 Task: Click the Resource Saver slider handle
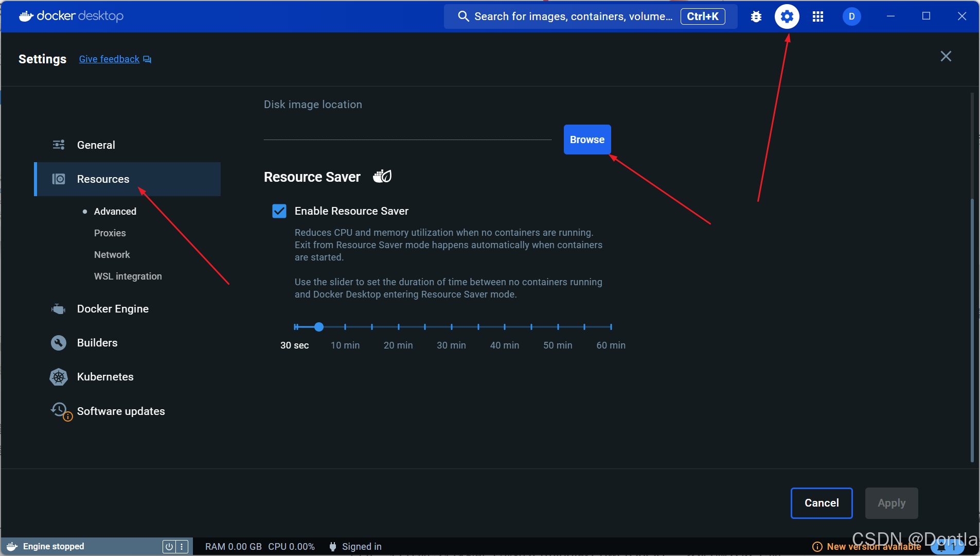coord(319,327)
